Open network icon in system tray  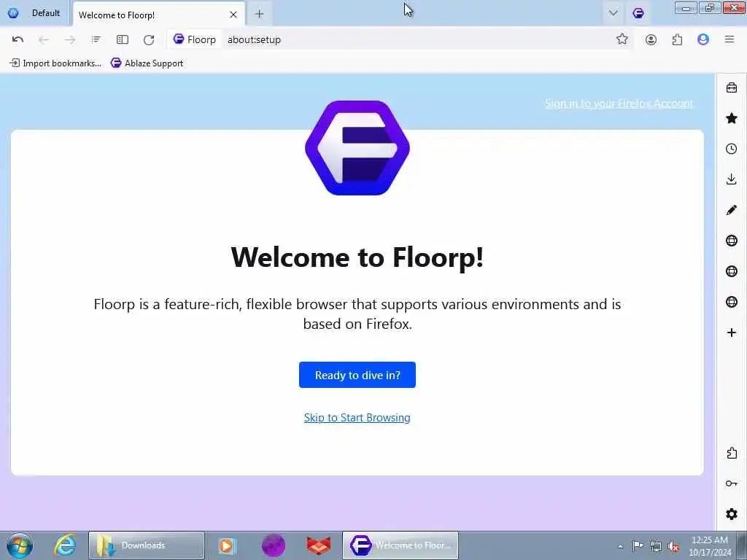(656, 546)
